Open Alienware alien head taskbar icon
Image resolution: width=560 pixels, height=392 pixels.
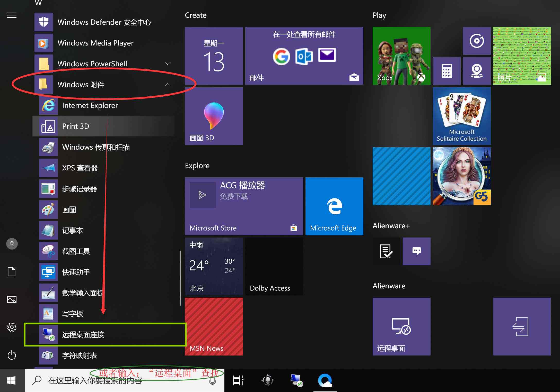pyautogui.click(x=268, y=380)
